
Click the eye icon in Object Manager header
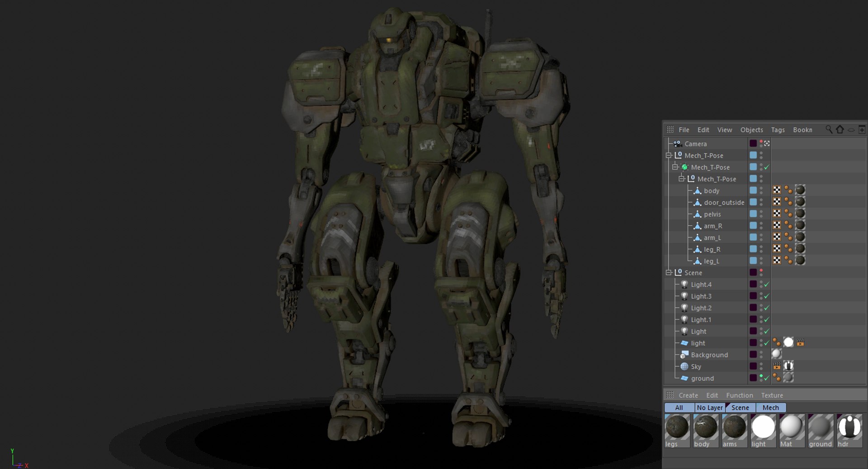pyautogui.click(x=851, y=130)
